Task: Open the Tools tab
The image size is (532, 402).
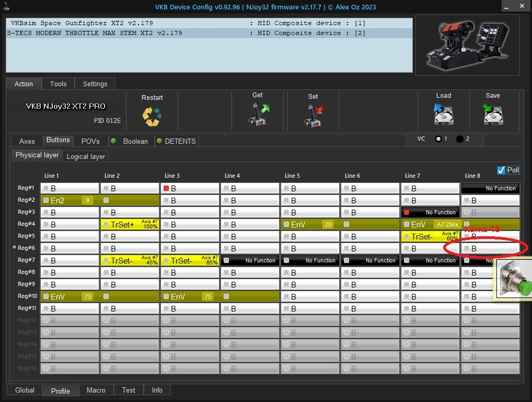Action: pos(59,84)
